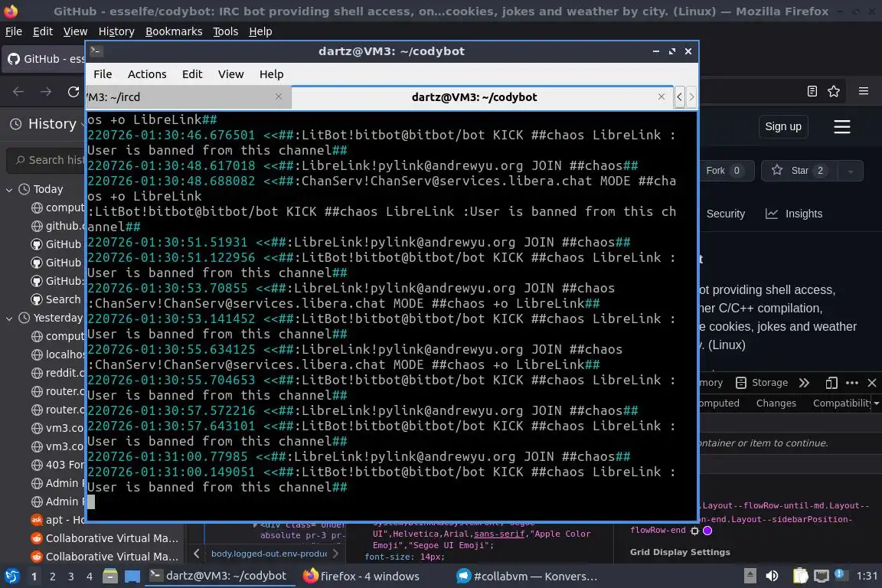
Task: Click the Sign up button on GitHub
Action: tap(783, 126)
